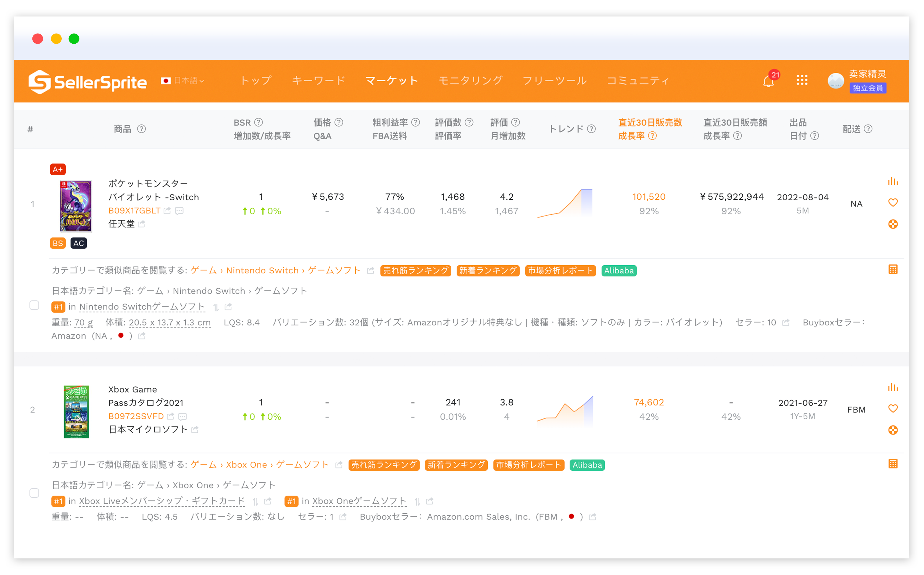Viewport: 924px width, 575px height.
Task: Open ポケットモンスター バイオレット product thumbnail
Action: pyautogui.click(x=76, y=206)
